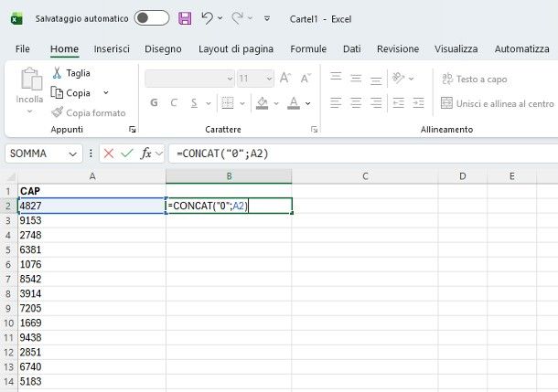Viewport: 558px width, 392px height.
Task: Open the font name combo box
Action: (189, 79)
